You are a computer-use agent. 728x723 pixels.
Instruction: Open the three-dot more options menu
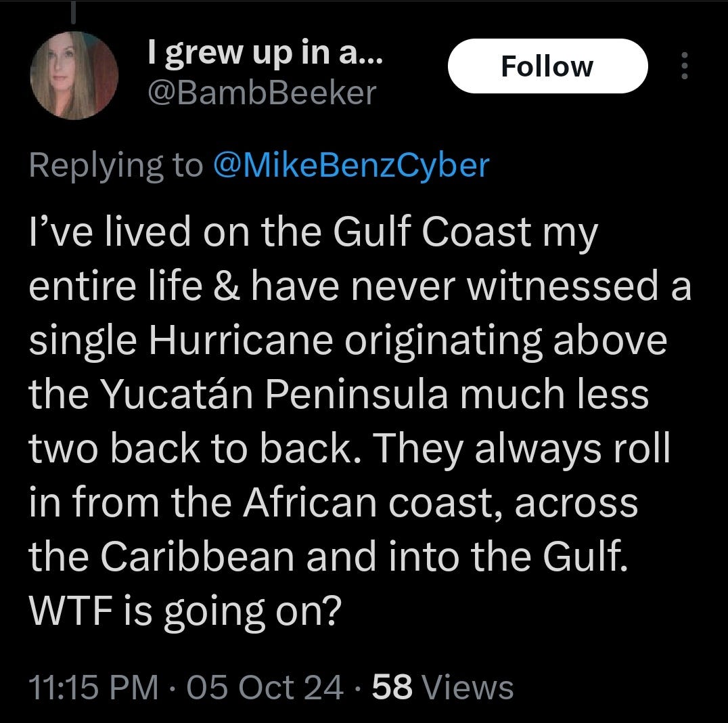coord(684,66)
